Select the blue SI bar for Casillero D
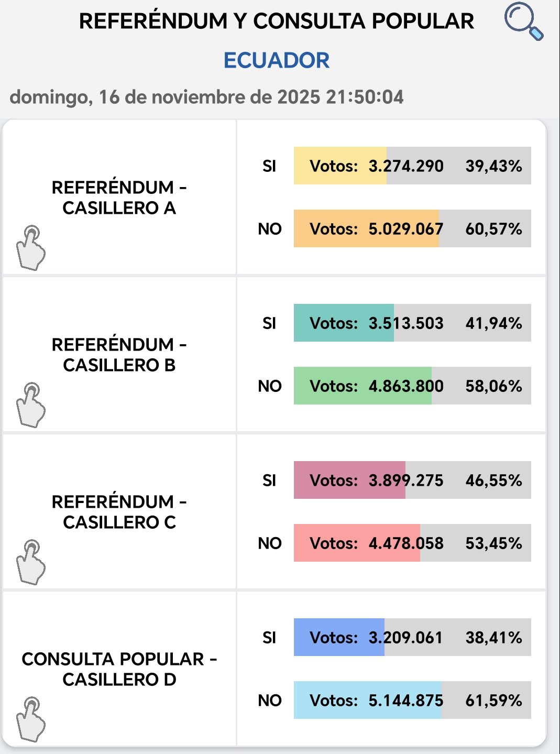The width and height of the screenshot is (560, 754). coord(339,637)
